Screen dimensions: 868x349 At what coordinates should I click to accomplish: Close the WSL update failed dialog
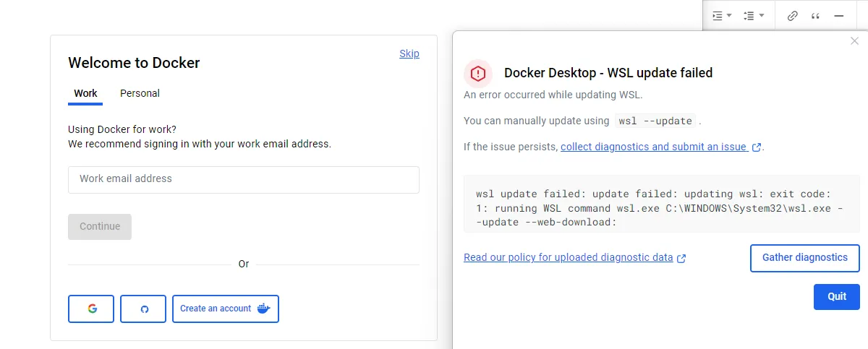[854, 41]
